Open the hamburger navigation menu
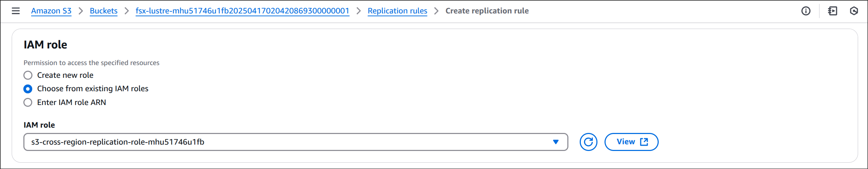The image size is (868, 169). [x=16, y=11]
